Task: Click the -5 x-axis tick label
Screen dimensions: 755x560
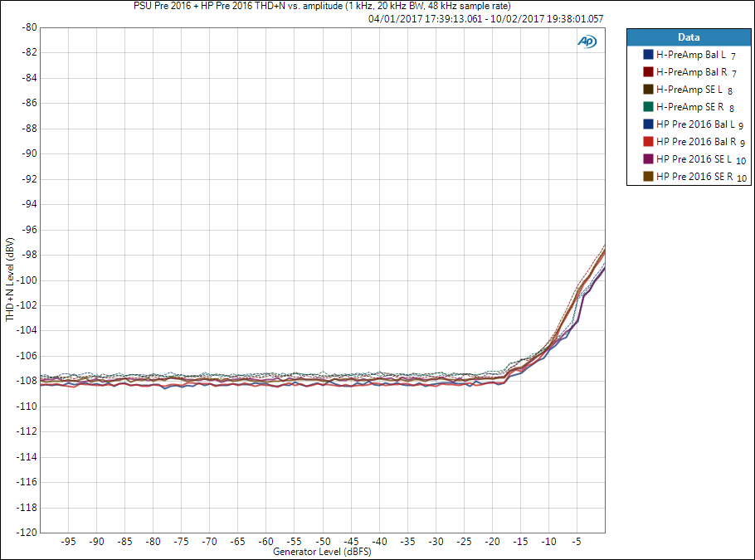Action: [x=577, y=542]
